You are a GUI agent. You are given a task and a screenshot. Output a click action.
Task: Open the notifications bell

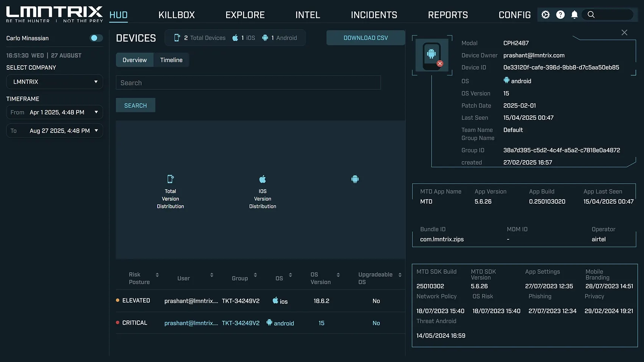pyautogui.click(x=574, y=15)
